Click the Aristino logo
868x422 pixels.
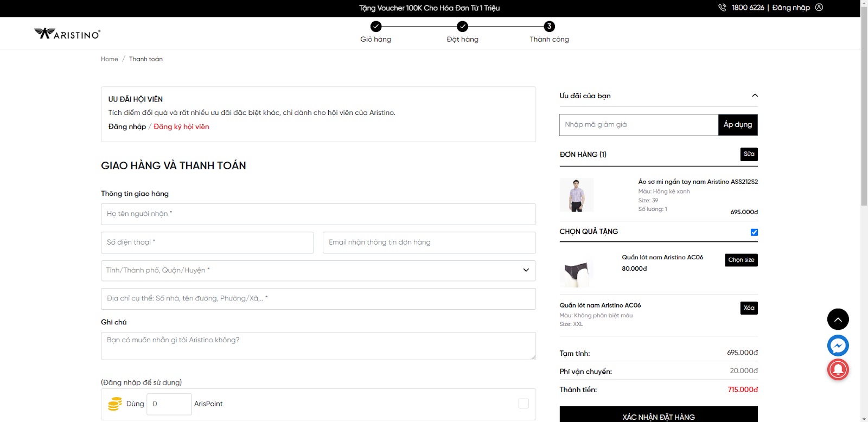pos(67,34)
